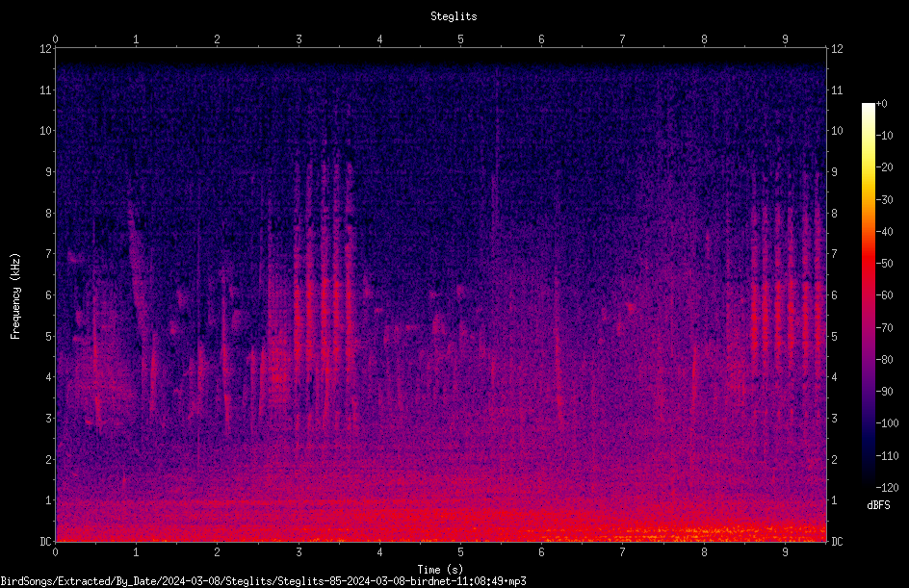Click the Time (s) axis label

tap(440, 570)
